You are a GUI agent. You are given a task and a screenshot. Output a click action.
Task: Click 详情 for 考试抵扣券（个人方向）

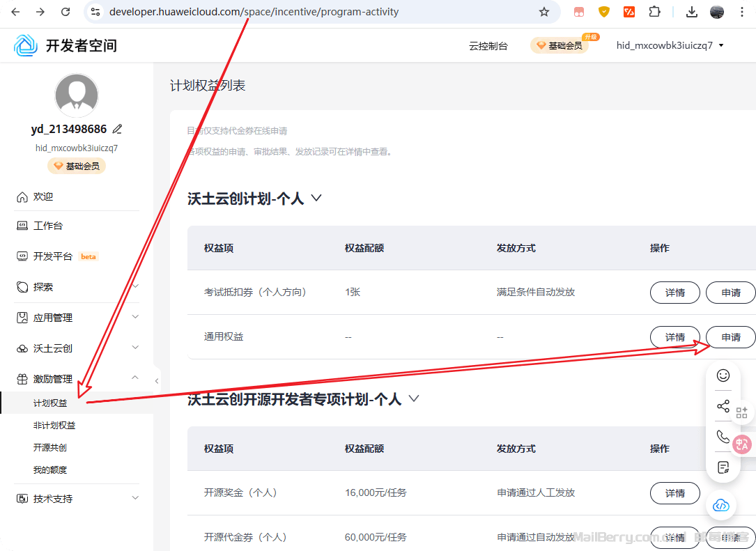click(674, 293)
